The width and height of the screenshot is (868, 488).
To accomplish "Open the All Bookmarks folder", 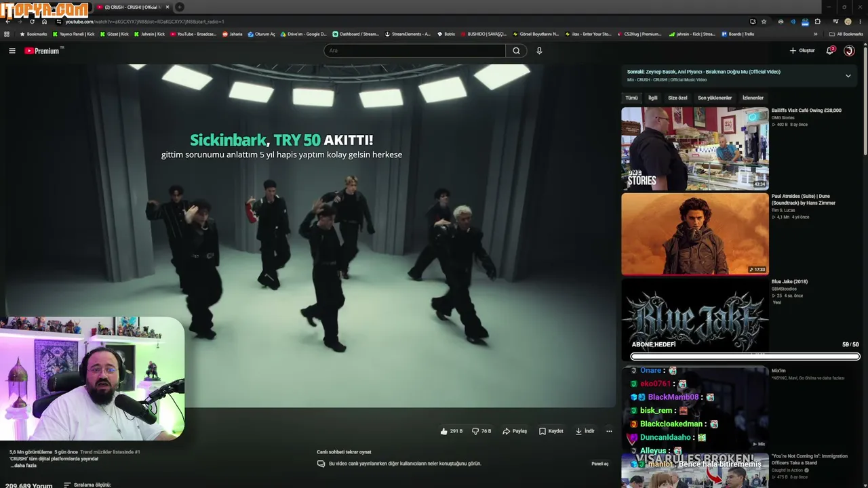I will tap(846, 34).
